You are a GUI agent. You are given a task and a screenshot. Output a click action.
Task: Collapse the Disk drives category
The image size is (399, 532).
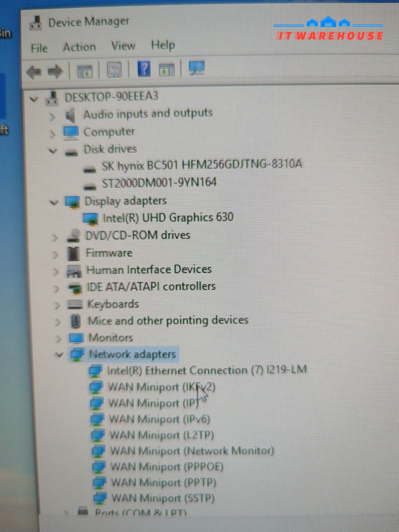[x=53, y=151]
